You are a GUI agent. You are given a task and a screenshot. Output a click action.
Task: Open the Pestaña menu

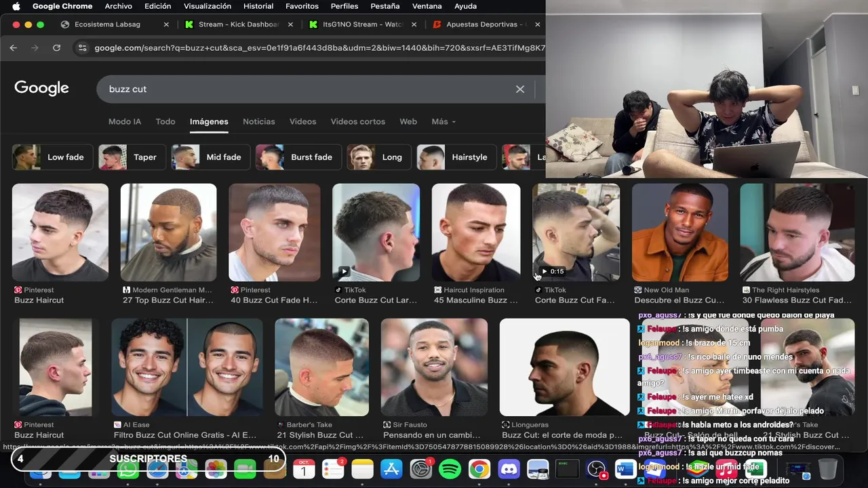click(x=385, y=6)
